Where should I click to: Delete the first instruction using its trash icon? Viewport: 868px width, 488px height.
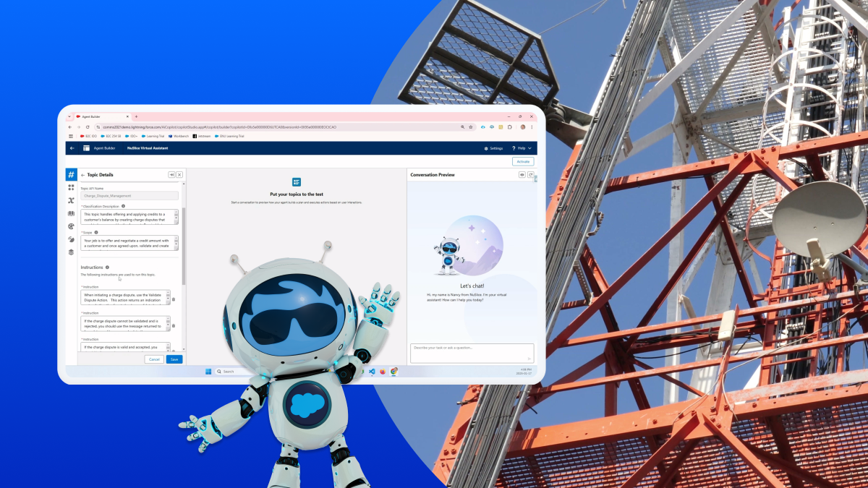(x=174, y=299)
